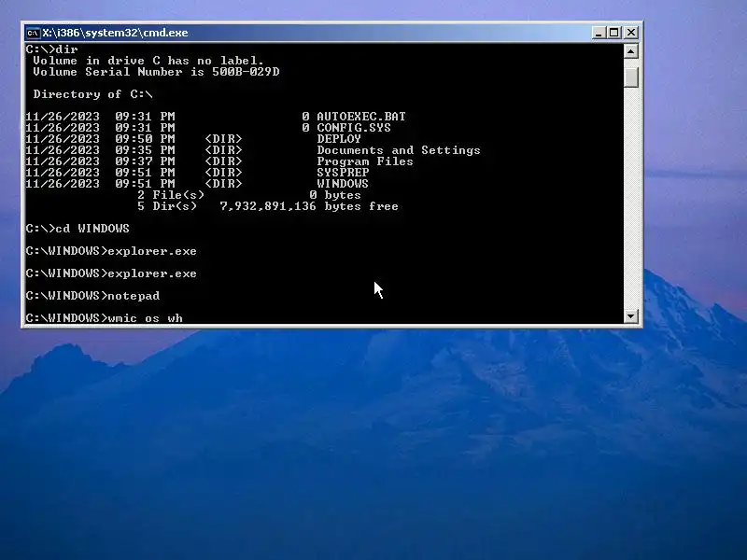Open the cmd.exe system menu icon
Image resolution: width=747 pixels, height=560 pixels.
pos(33,33)
